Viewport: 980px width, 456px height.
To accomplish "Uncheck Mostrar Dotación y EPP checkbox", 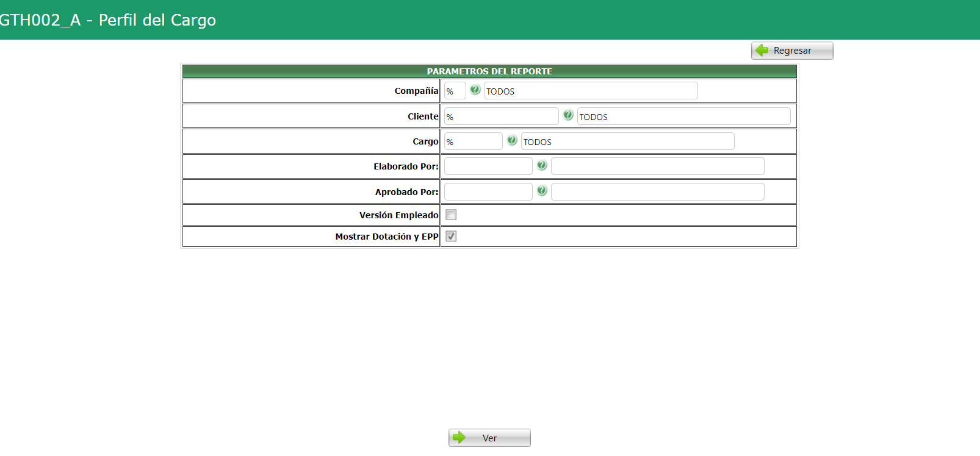I will point(451,237).
